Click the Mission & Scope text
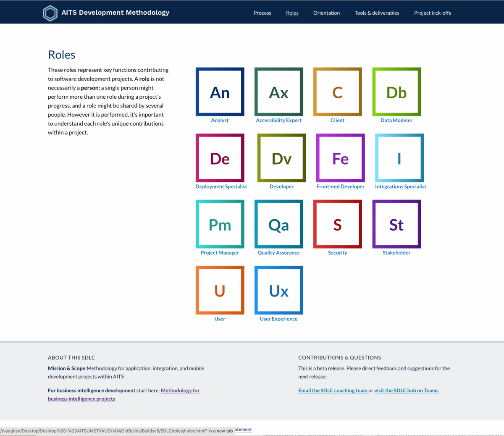This screenshot has width=504, height=436. point(67,368)
